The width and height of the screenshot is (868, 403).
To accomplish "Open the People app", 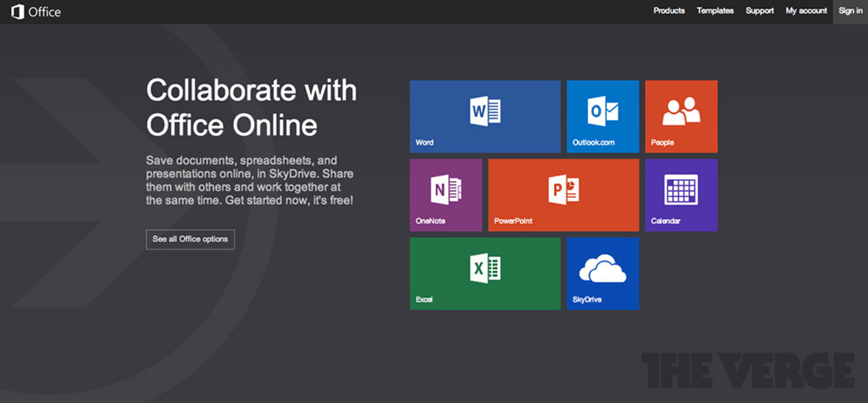I will coord(681,115).
